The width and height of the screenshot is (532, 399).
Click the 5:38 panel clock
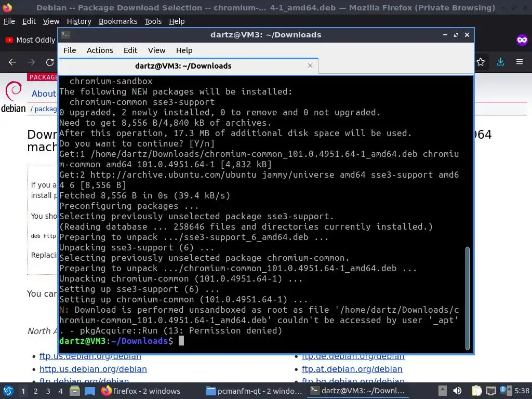coord(522,391)
